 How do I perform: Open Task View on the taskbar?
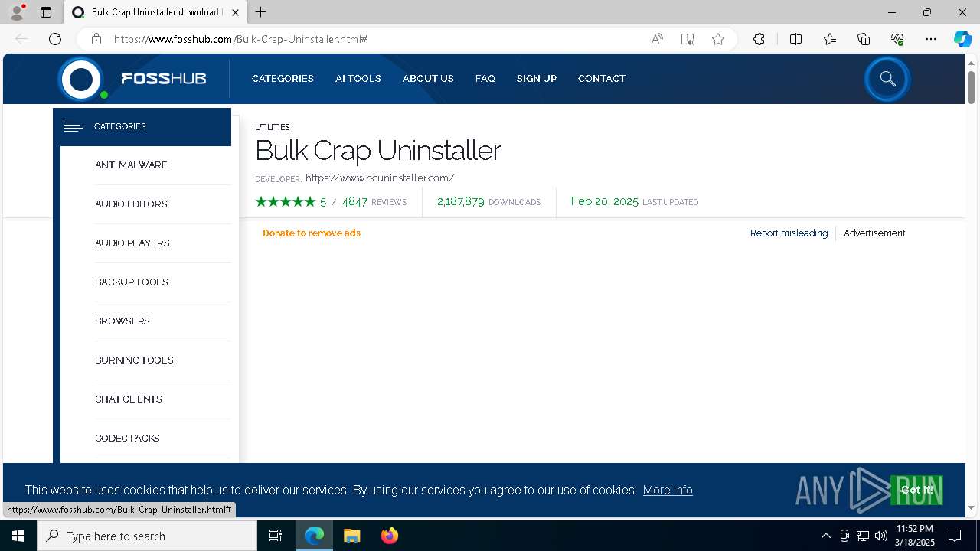[x=276, y=536]
